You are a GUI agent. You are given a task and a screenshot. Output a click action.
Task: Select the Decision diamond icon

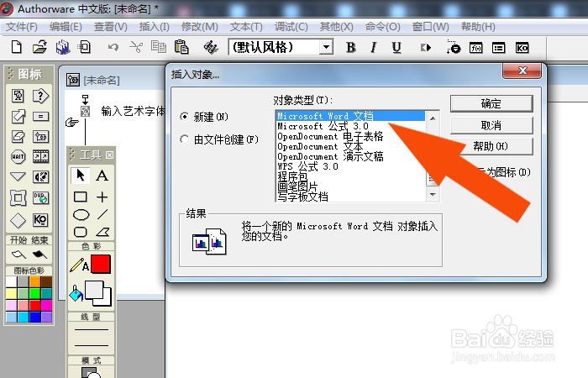(x=18, y=220)
